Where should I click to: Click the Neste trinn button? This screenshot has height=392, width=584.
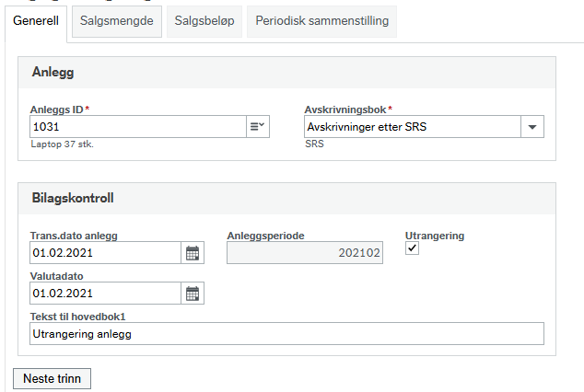coord(53,378)
